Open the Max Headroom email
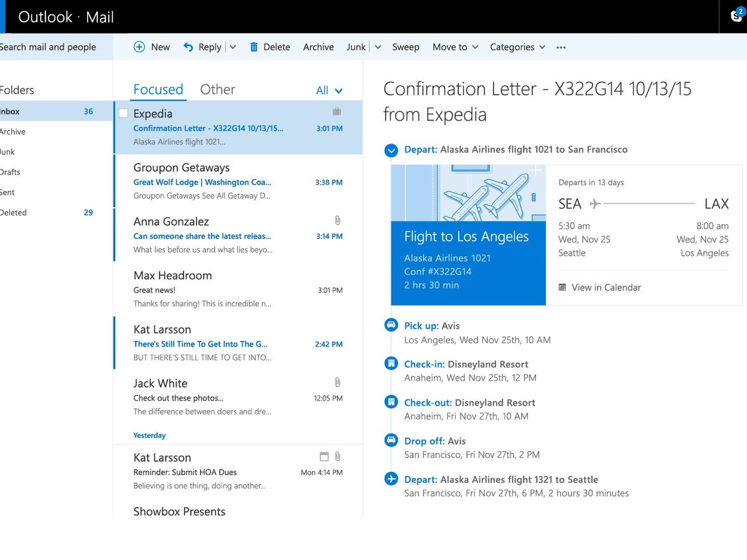 pos(238,289)
